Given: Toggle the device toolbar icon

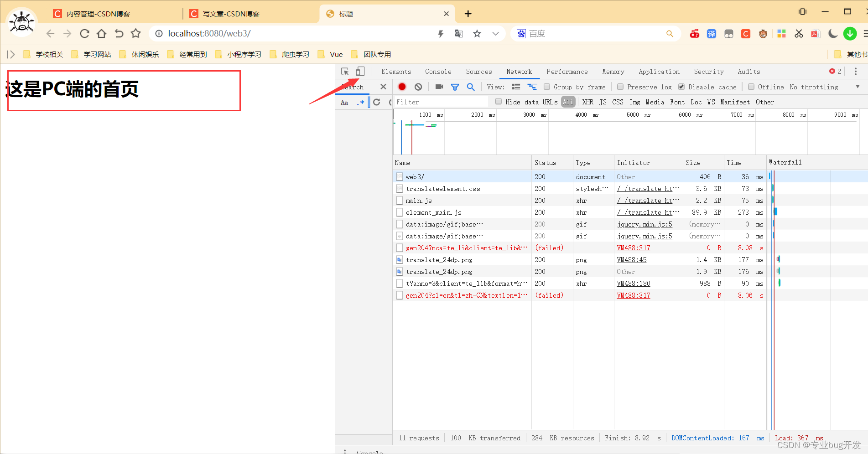Looking at the screenshot, I should coord(360,71).
